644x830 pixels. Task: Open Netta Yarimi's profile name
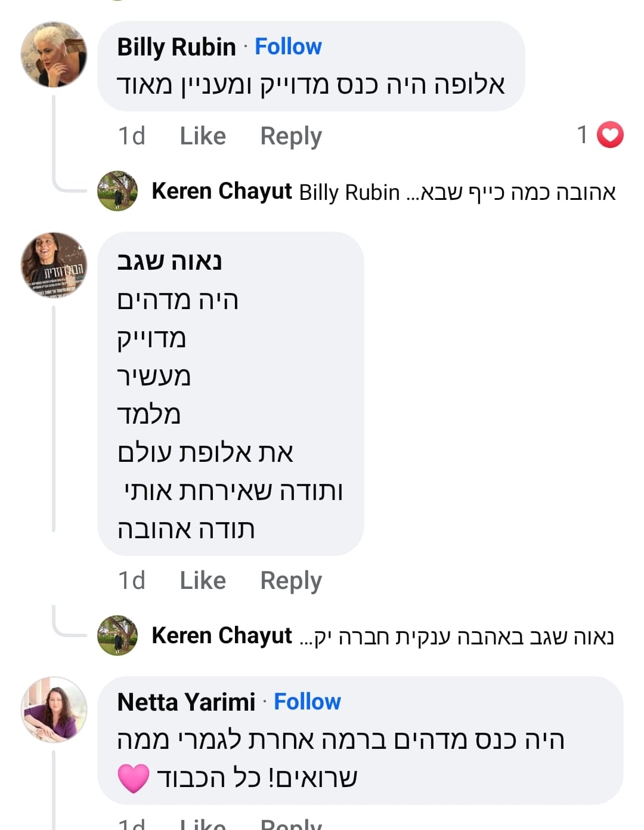tap(186, 702)
